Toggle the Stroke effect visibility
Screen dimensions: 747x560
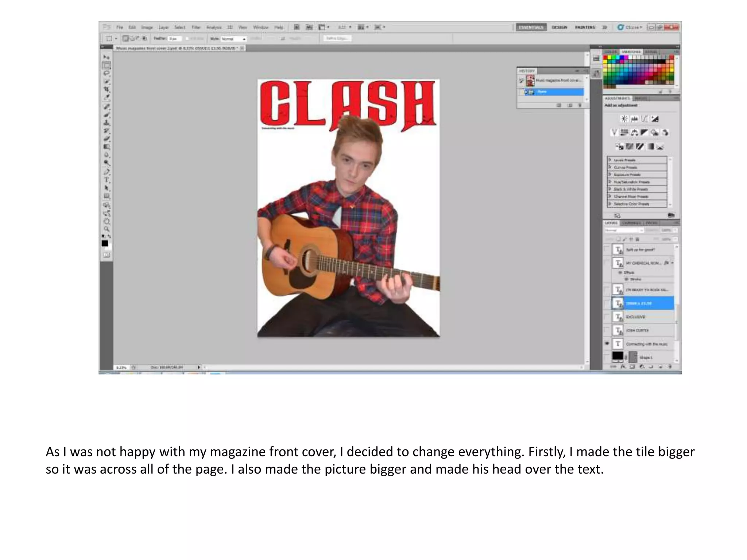pos(627,279)
